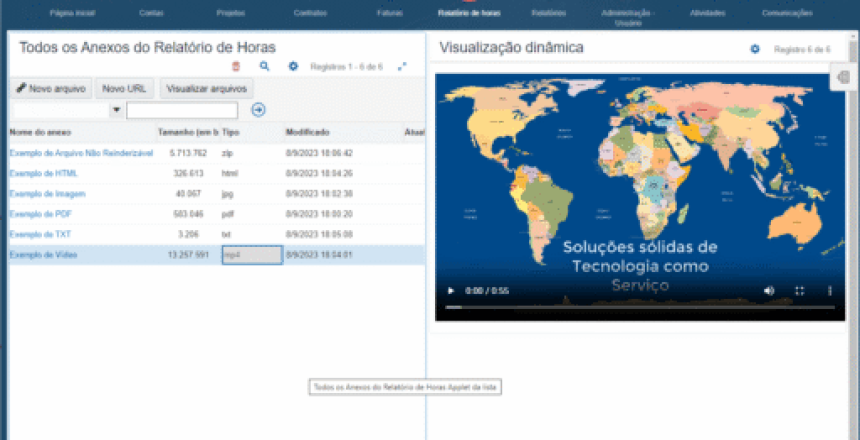Viewport: 860px width, 440px height.
Task: Sort by Nome do anexo column header
Action: tap(40, 132)
